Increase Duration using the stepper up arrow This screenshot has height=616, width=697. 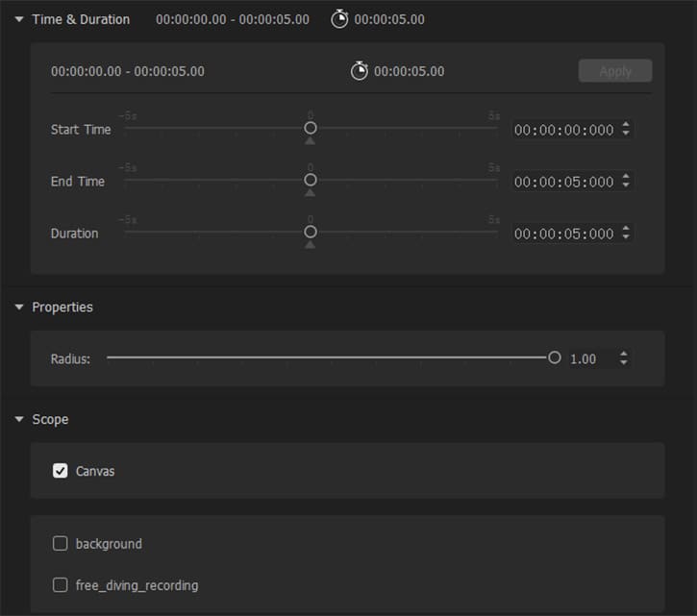(x=626, y=229)
